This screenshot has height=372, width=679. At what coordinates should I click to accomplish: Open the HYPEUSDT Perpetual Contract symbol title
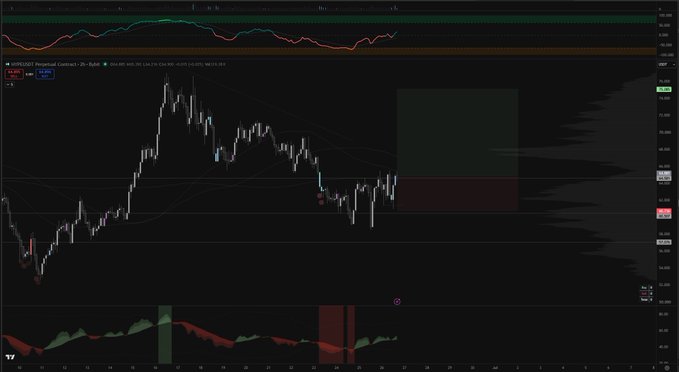(55, 64)
